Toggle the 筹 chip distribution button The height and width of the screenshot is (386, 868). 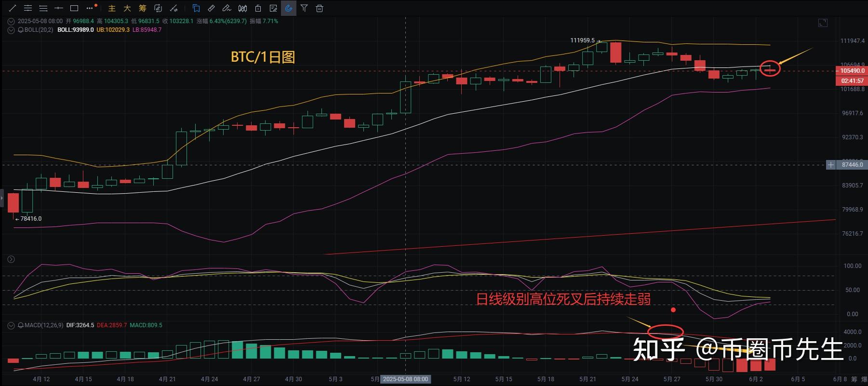(x=143, y=8)
